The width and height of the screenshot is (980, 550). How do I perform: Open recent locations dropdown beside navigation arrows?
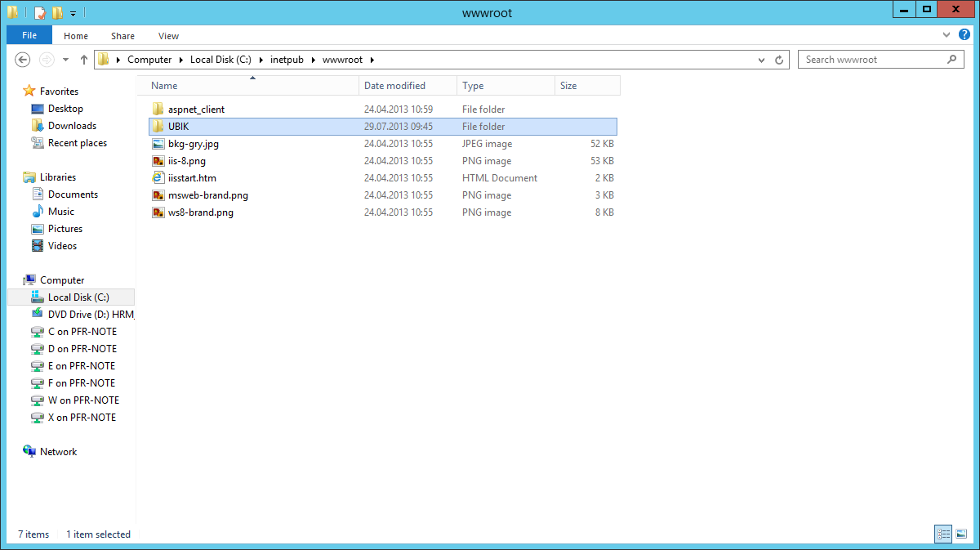pos(67,60)
